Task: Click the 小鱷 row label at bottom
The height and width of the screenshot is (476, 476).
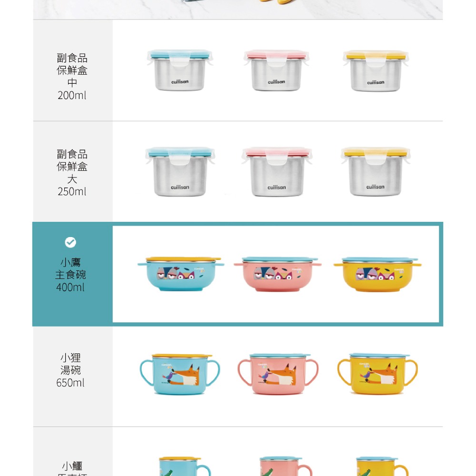Action: (72, 468)
